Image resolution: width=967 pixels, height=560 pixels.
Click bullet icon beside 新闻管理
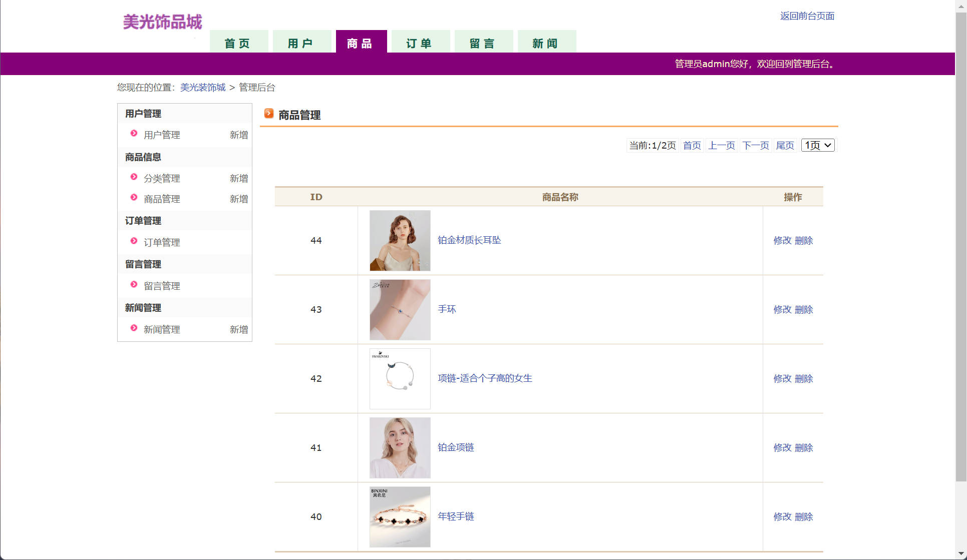coord(134,328)
